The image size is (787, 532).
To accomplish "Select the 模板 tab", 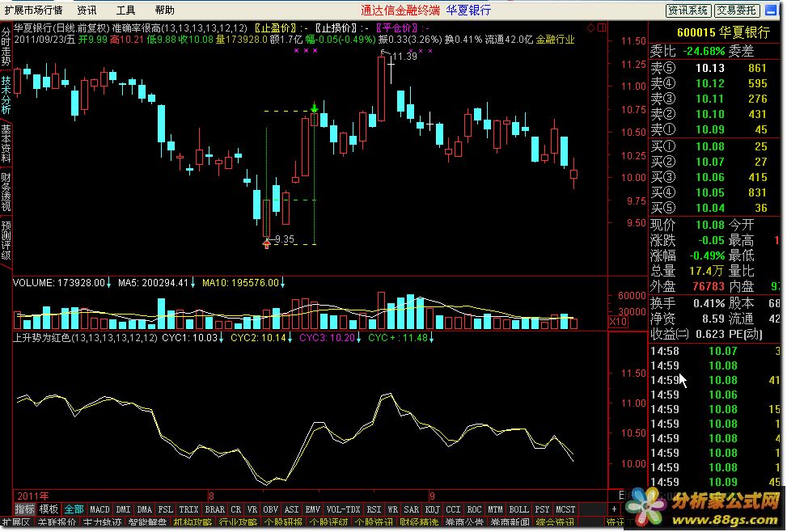I will [x=49, y=509].
